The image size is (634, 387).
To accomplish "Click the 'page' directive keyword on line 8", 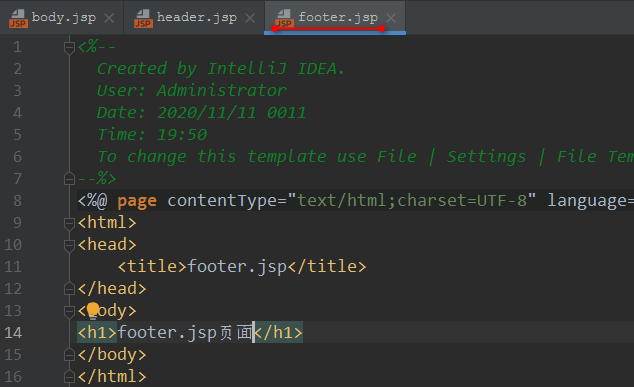I will coord(137,201).
